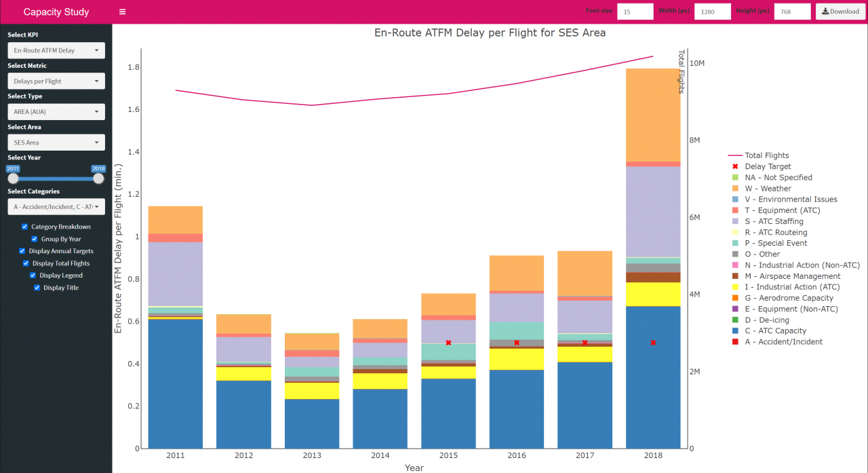
Task: Uncheck the Category Breakdown checkbox
Action: 25,227
